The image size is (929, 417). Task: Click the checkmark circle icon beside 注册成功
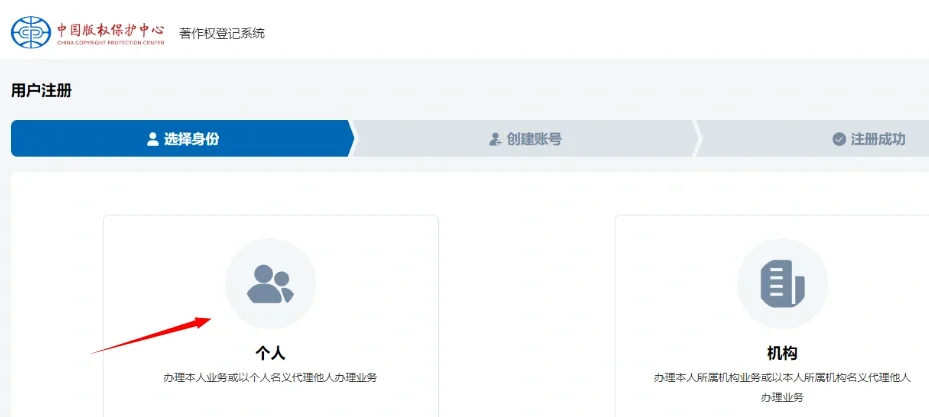click(839, 139)
